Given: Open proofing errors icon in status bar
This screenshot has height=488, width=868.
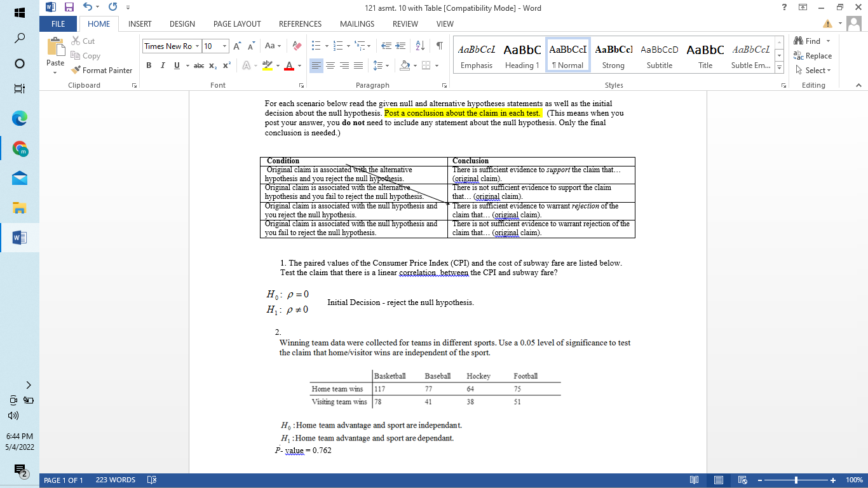Looking at the screenshot, I should 151,480.
